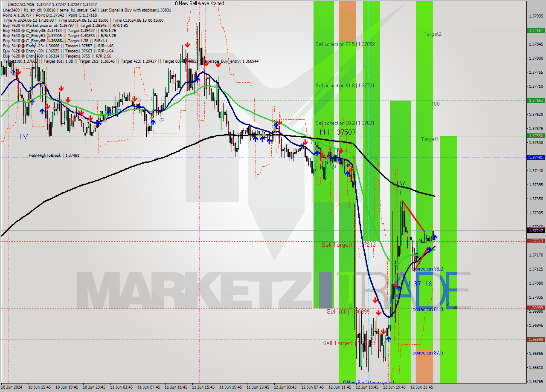Select the 'Sell Target2 | 1.36899' label

pos(349,343)
